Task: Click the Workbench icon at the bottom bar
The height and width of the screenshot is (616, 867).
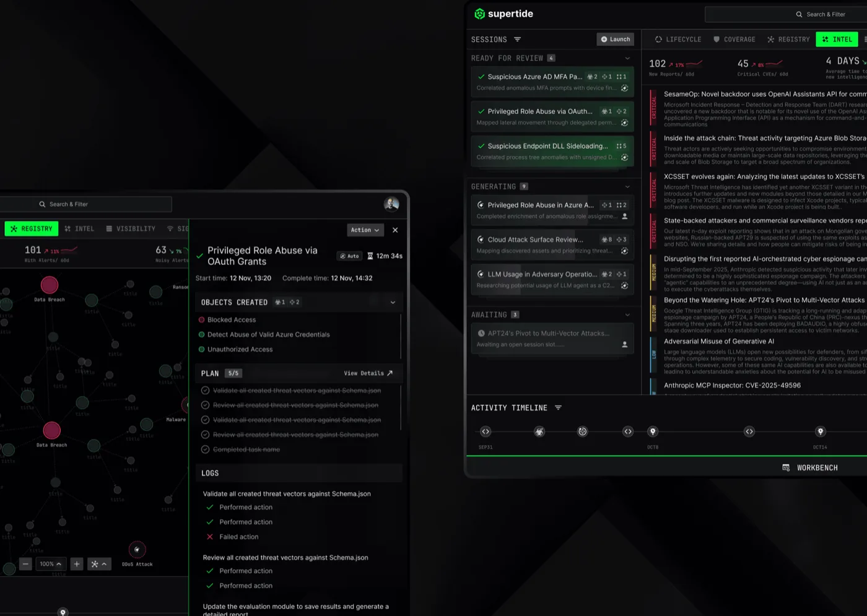Action: click(786, 467)
